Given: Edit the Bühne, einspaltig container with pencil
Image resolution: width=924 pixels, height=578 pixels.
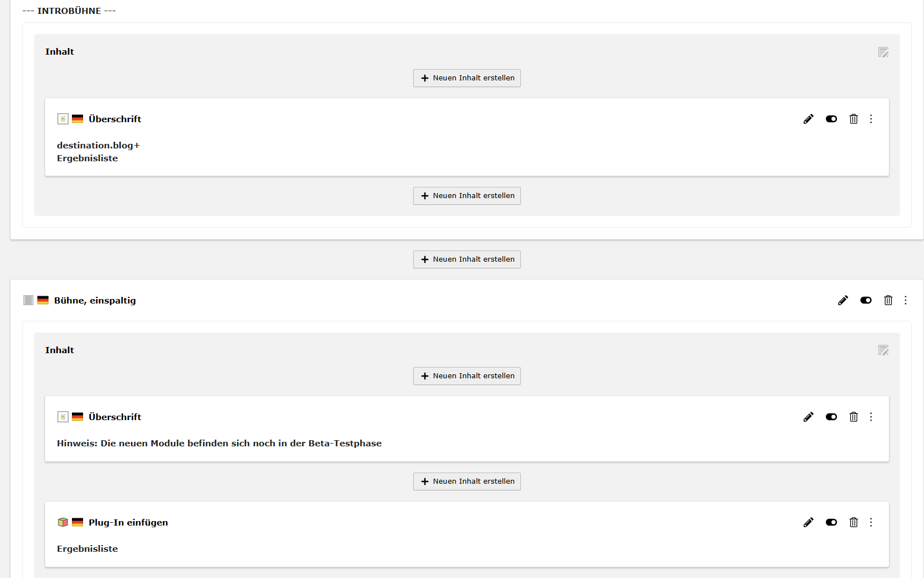Looking at the screenshot, I should point(843,300).
